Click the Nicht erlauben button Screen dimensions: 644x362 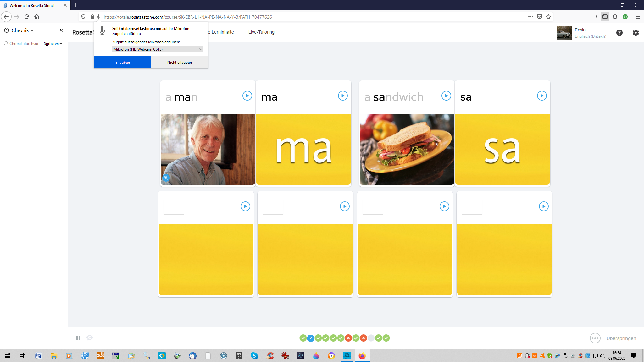(179, 63)
